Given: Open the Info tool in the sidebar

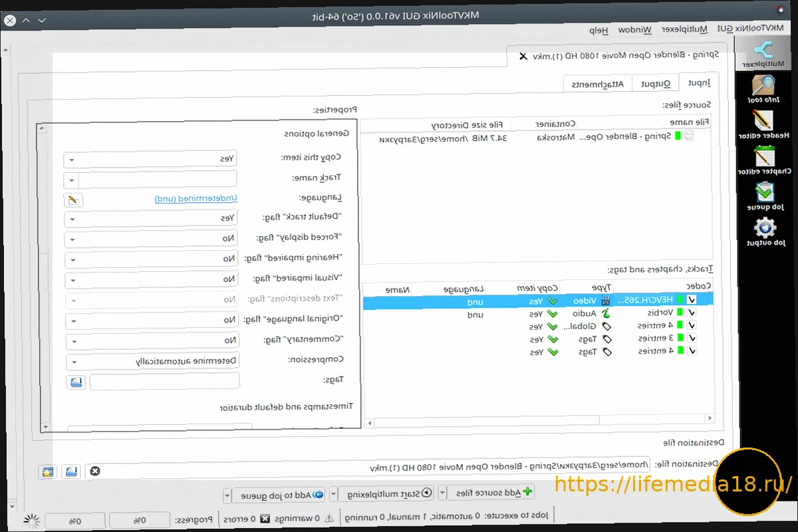Looking at the screenshot, I should [763, 89].
